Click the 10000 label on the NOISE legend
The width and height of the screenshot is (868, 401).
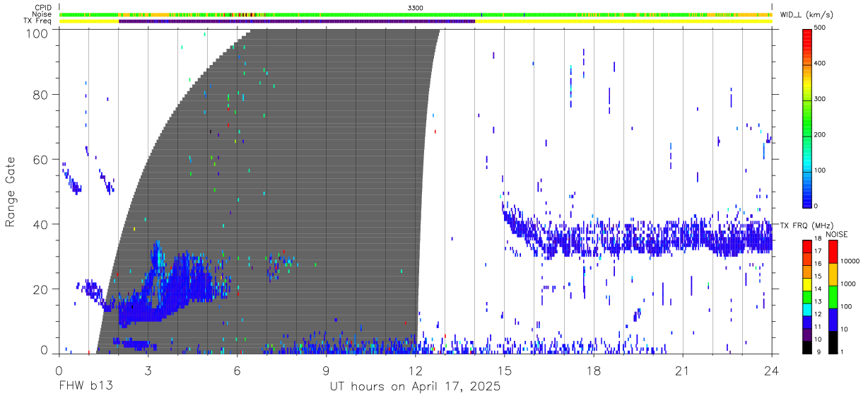point(850,261)
